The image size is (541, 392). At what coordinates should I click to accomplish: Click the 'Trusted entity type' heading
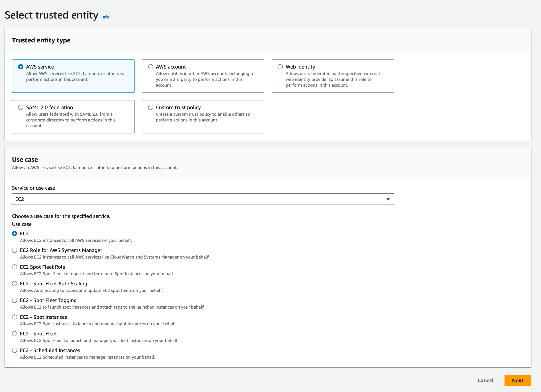coord(41,40)
